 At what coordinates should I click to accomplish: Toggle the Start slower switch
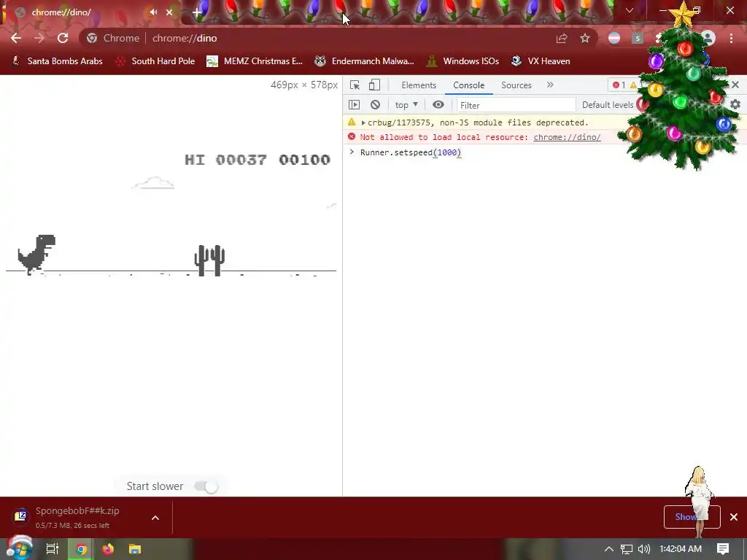(206, 486)
